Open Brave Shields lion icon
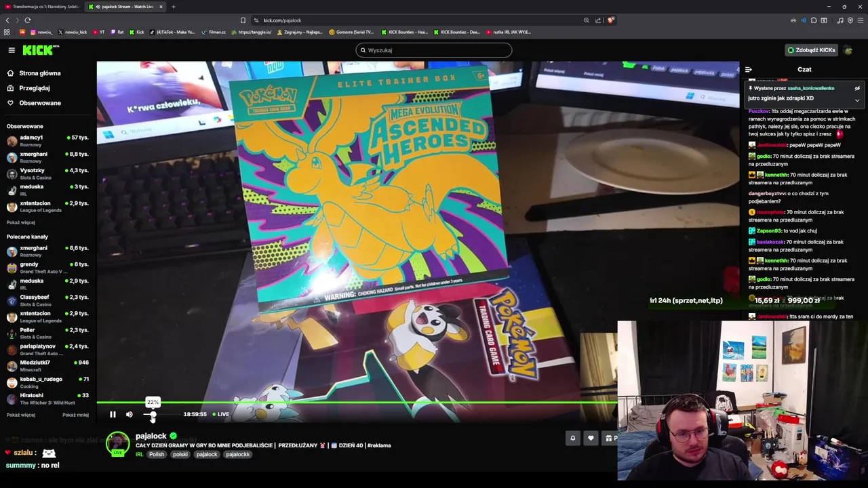 click(x=610, y=20)
